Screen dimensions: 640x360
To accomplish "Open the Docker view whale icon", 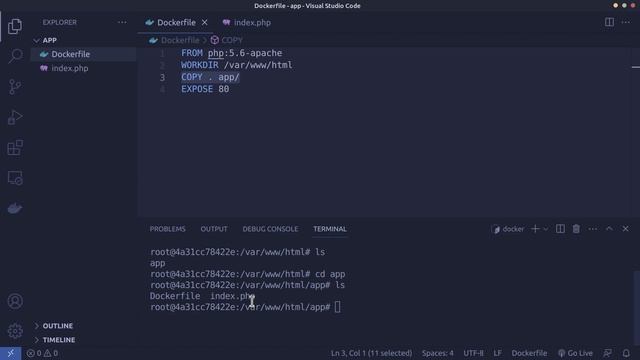I will [x=15, y=209].
